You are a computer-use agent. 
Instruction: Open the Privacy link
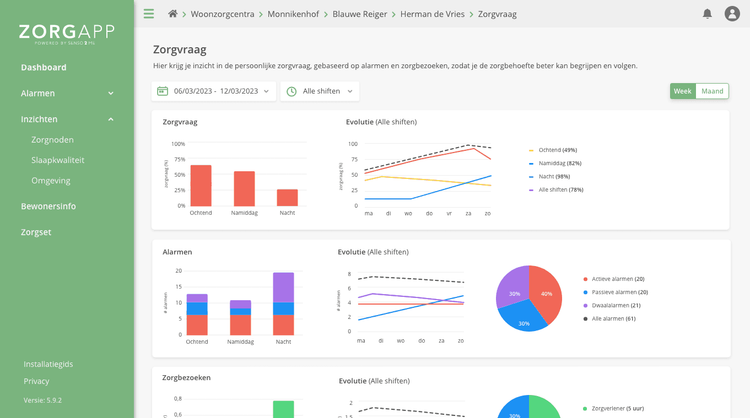click(x=36, y=381)
